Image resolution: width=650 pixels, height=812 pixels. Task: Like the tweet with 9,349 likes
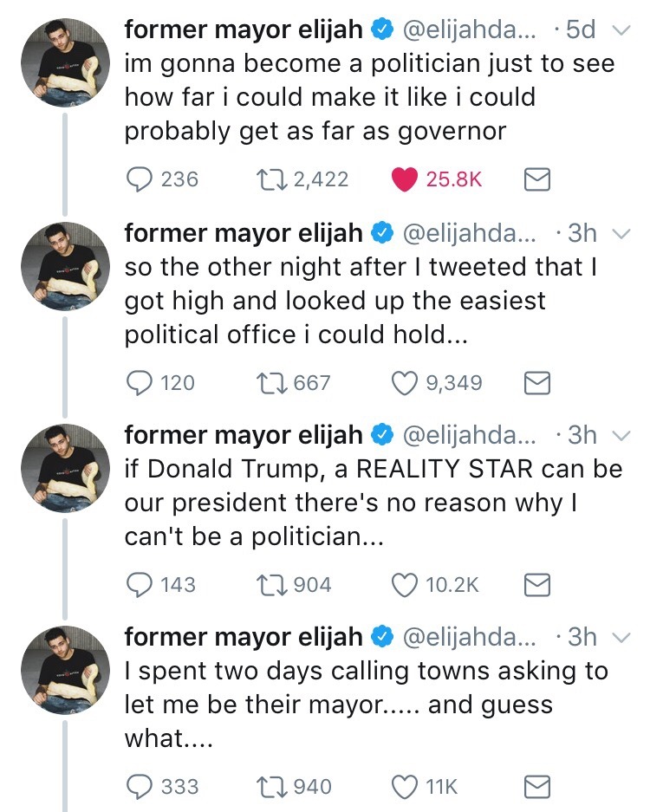[405, 382]
